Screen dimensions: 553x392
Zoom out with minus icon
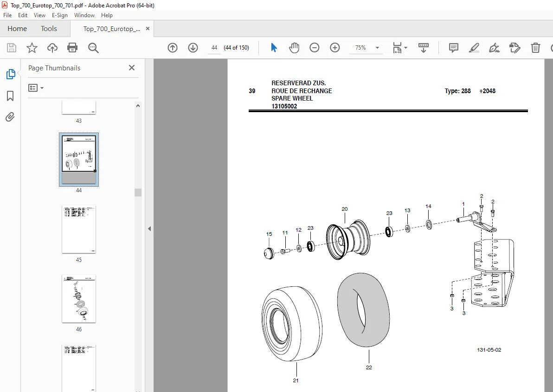click(314, 48)
